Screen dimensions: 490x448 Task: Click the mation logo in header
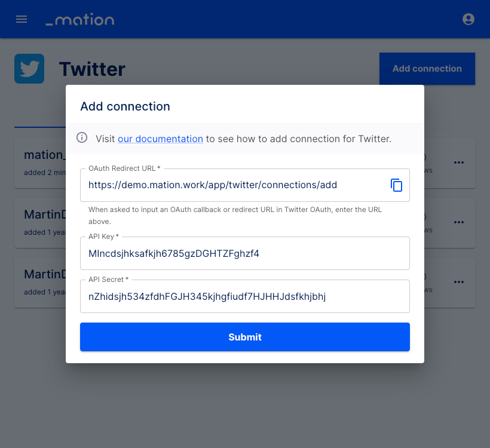click(80, 19)
